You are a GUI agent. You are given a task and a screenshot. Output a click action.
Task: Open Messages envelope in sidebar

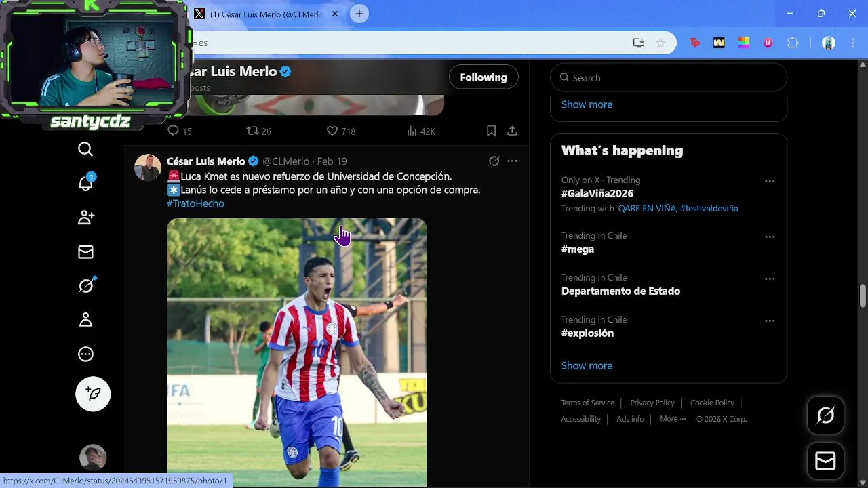tap(85, 252)
